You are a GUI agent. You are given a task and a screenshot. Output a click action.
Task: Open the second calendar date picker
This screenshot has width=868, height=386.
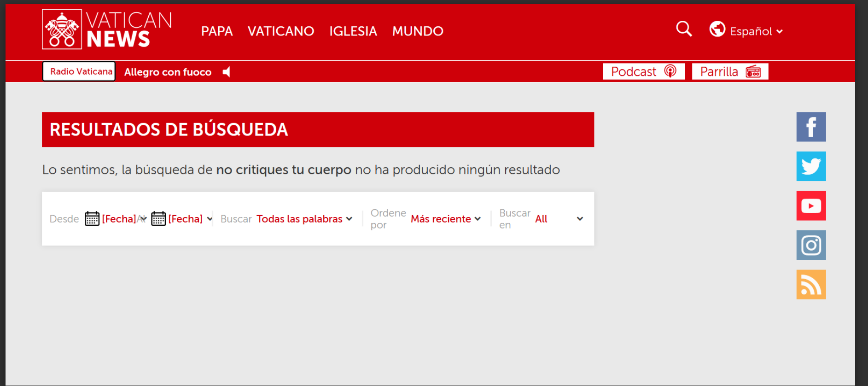(158, 219)
